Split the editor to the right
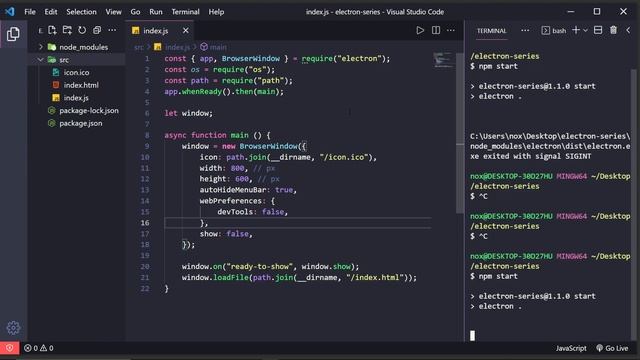 pyautogui.click(x=436, y=30)
